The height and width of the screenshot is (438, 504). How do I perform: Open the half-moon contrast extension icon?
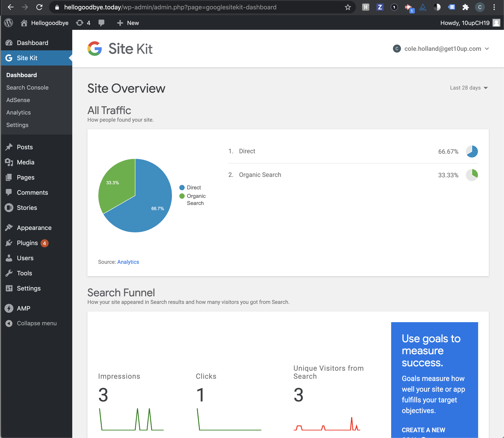tap(437, 7)
